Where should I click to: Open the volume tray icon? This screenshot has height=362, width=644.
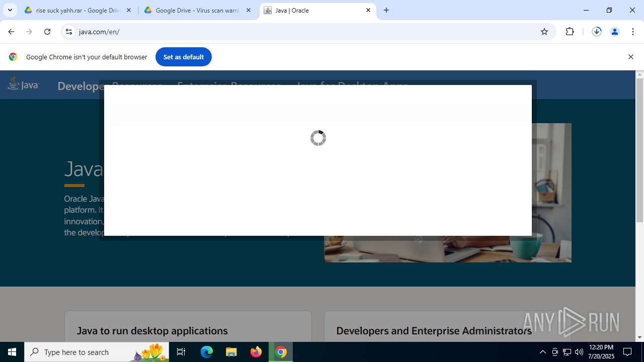[x=579, y=352]
